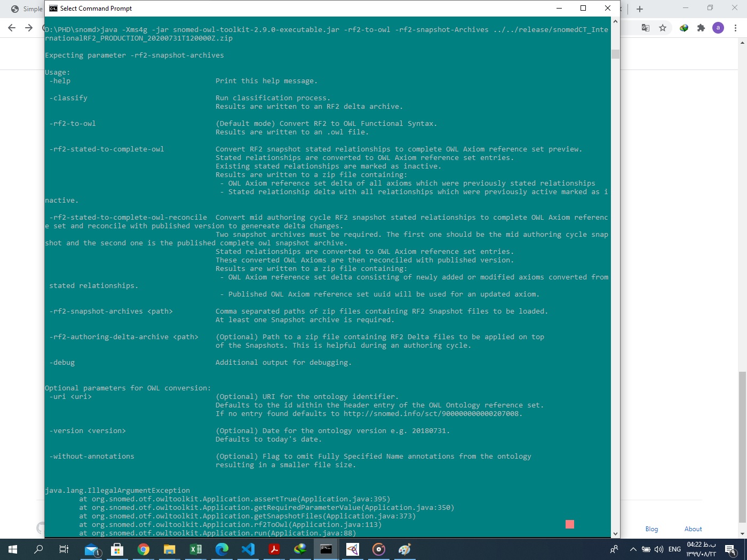747x560 pixels.
Task: Bookmark the page with the star icon
Action: [663, 27]
